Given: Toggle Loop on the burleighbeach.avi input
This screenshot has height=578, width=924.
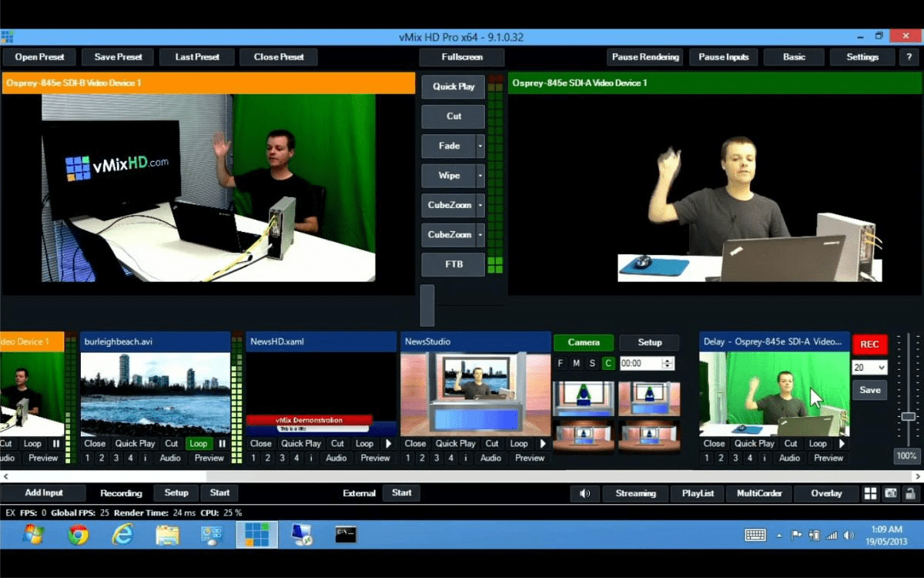Looking at the screenshot, I should click(x=199, y=443).
